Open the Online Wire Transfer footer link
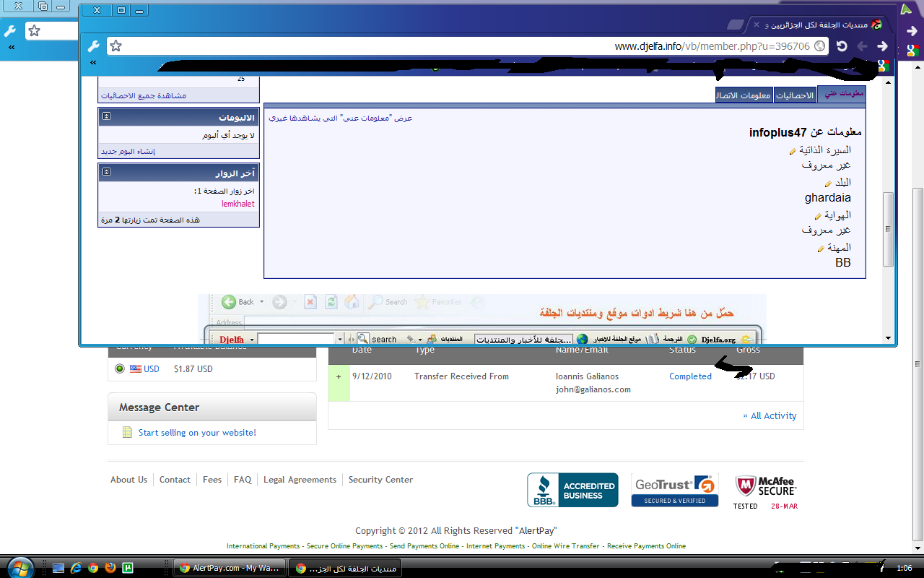This screenshot has width=924, height=578. coord(566,546)
